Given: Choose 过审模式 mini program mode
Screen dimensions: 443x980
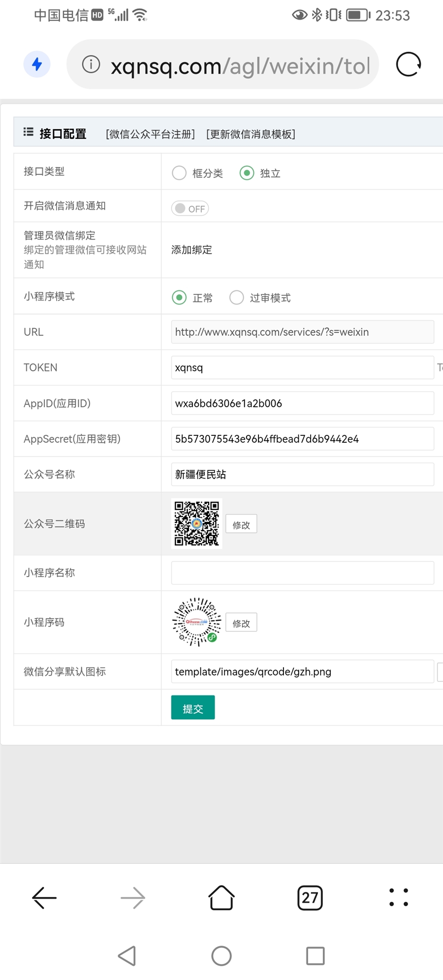Looking at the screenshot, I should pos(237,298).
